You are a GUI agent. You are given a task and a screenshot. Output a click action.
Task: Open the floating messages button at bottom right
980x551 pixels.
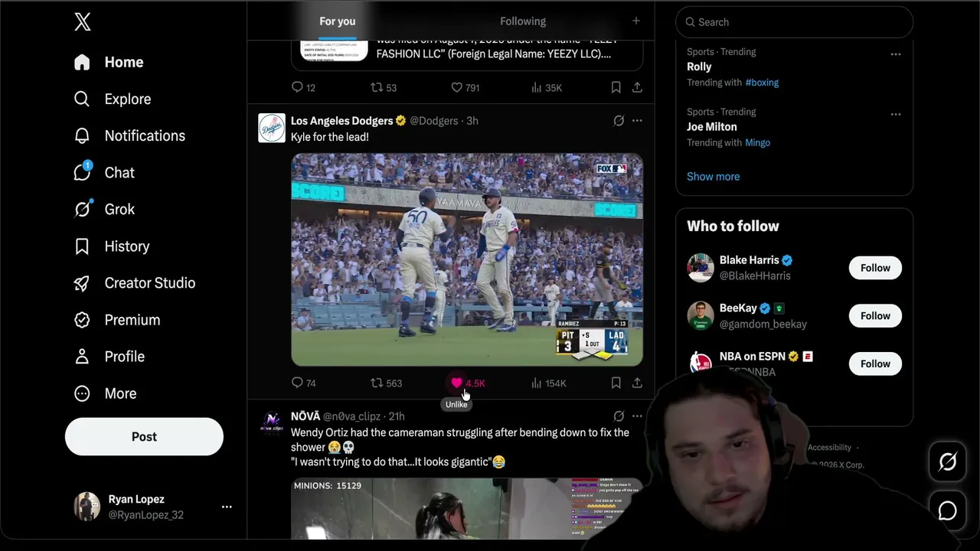pos(948,510)
